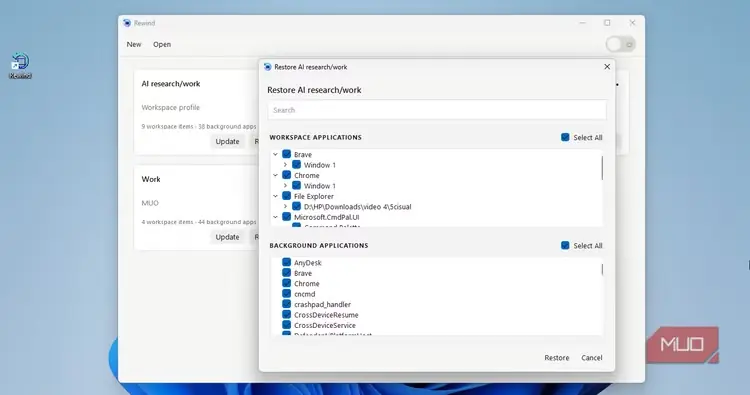750x395 pixels.
Task: Uncheck the AnyDesk background app checkbox
Action: coord(287,262)
